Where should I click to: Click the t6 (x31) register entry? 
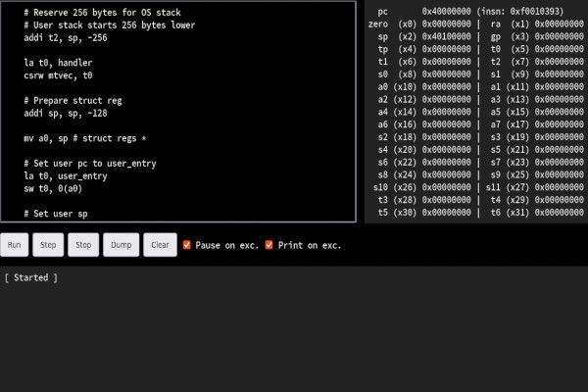(x=537, y=212)
